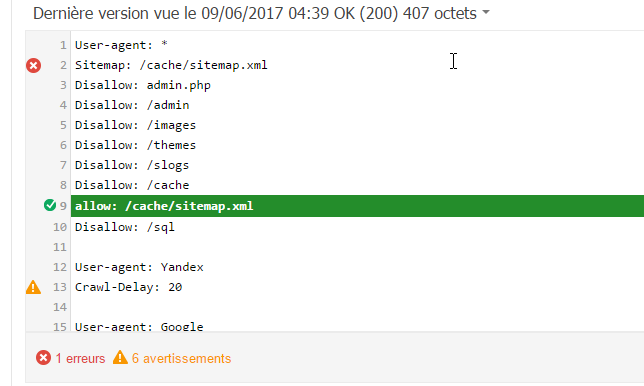Click line number 1 in the gutter

(x=63, y=45)
